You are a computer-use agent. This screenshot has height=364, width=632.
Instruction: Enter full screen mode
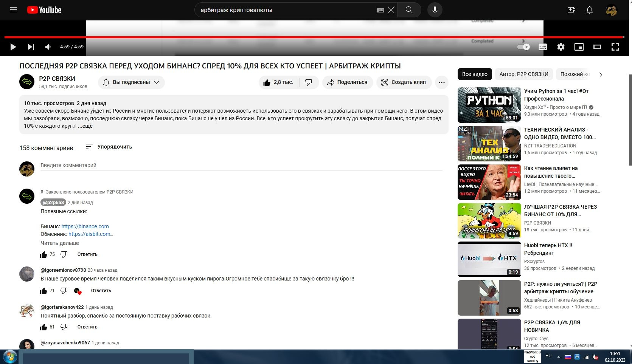[615, 47]
